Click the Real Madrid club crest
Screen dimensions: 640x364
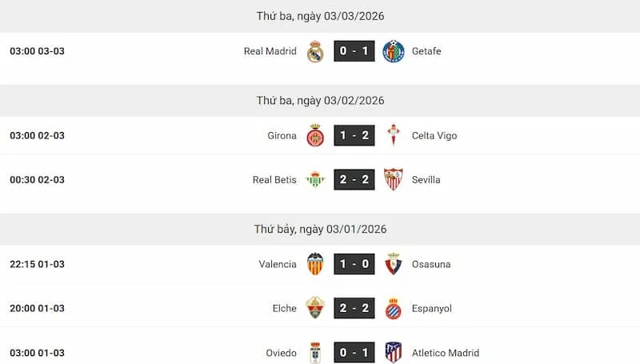tap(315, 51)
